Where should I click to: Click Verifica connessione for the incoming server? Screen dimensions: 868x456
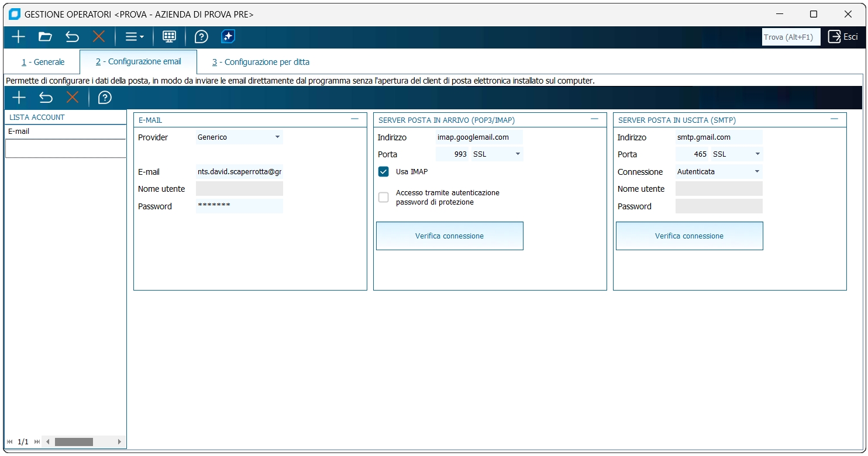pos(450,236)
